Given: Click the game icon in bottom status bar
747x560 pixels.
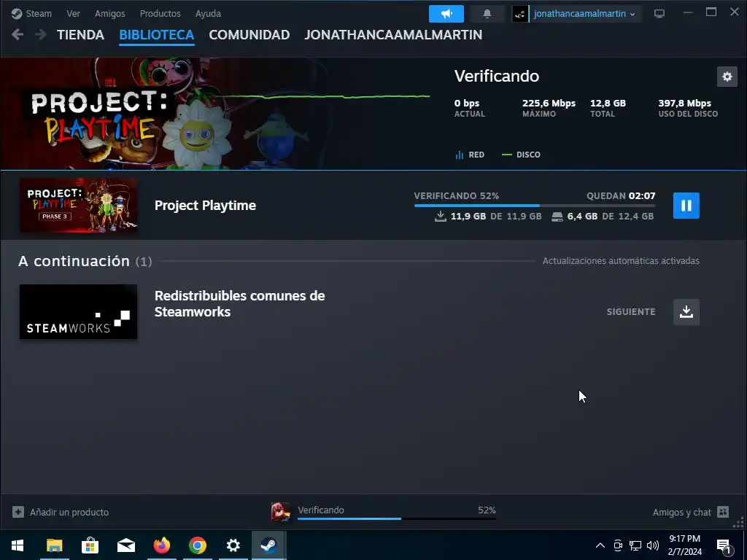Looking at the screenshot, I should [x=281, y=511].
